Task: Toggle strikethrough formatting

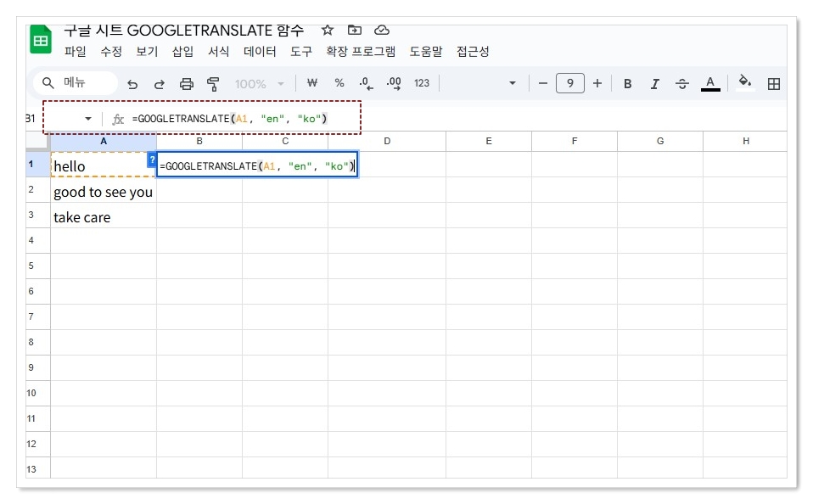Action: tap(682, 83)
